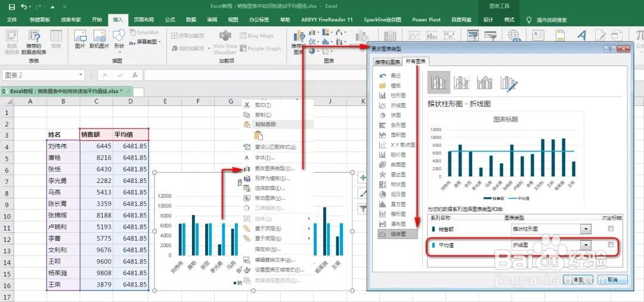Click Visio Data Visualizer icon
Image resolution: width=644 pixels, height=302 pixels.
tap(225, 36)
